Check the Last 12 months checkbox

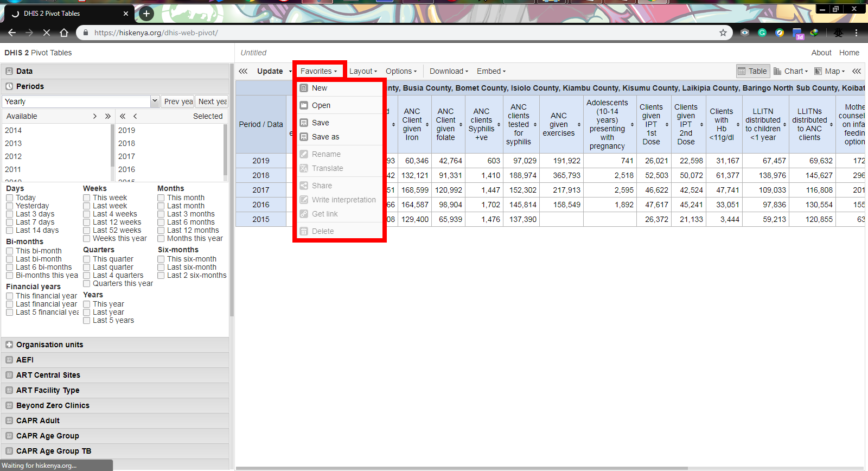coord(161,231)
